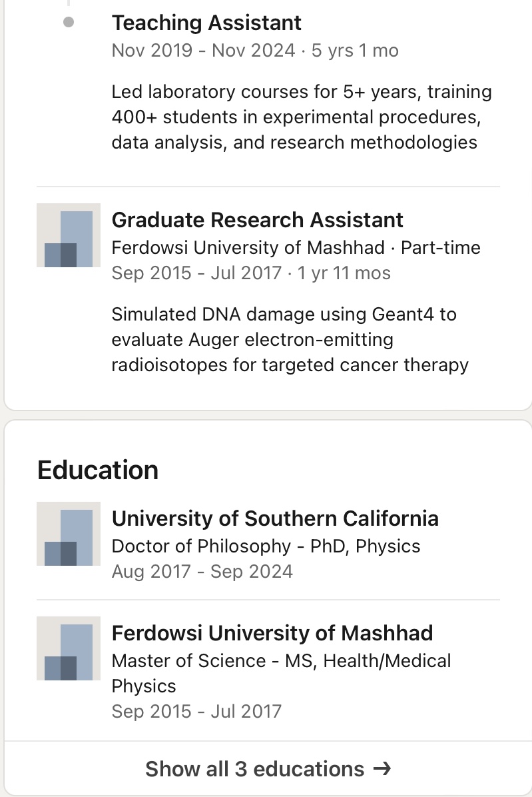This screenshot has height=797, width=532.
Task: Tap the Teaching Assistant laboratory courses description
Action: click(x=302, y=117)
